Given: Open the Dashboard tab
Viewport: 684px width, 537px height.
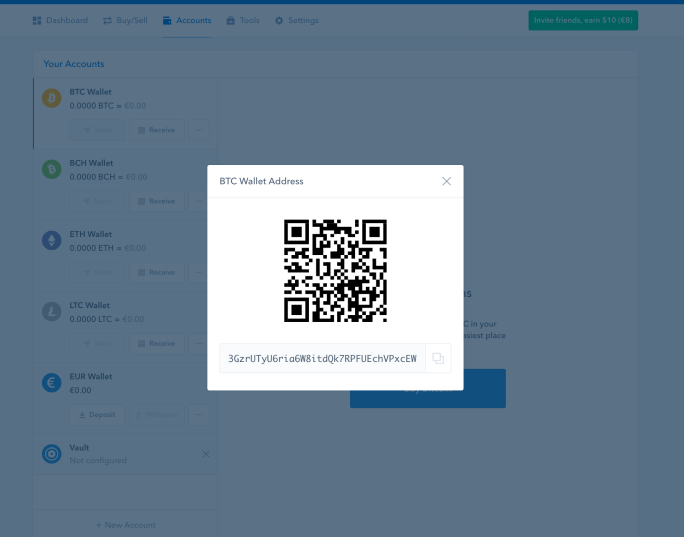Looking at the screenshot, I should coord(60,21).
